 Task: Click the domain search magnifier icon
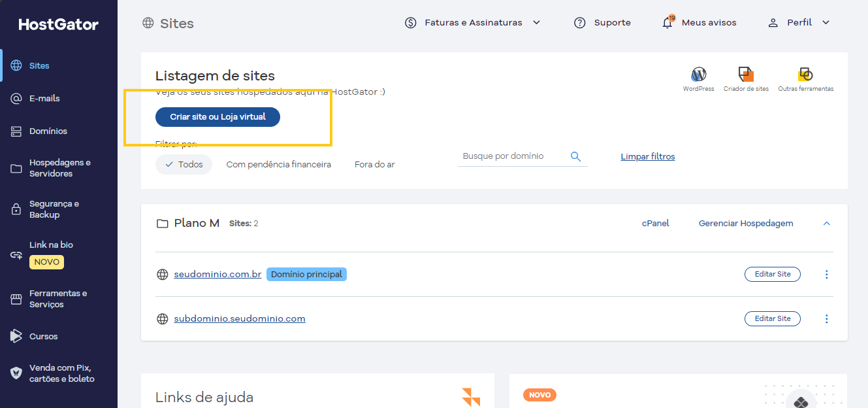pos(576,156)
